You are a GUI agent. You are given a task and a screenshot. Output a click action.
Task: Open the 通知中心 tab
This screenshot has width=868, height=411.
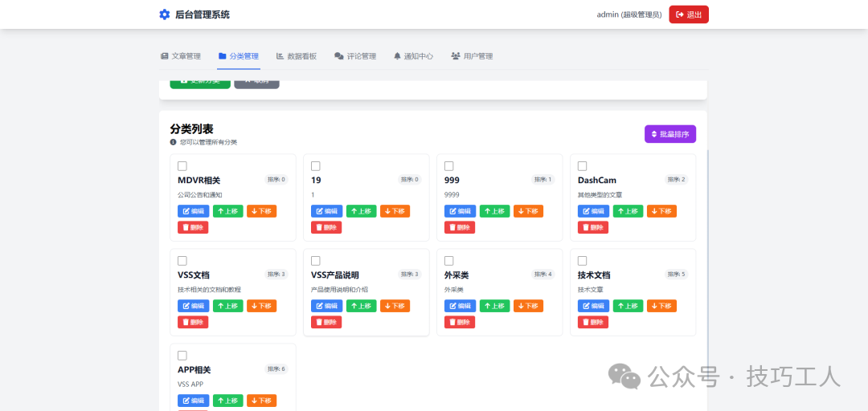pyautogui.click(x=414, y=56)
